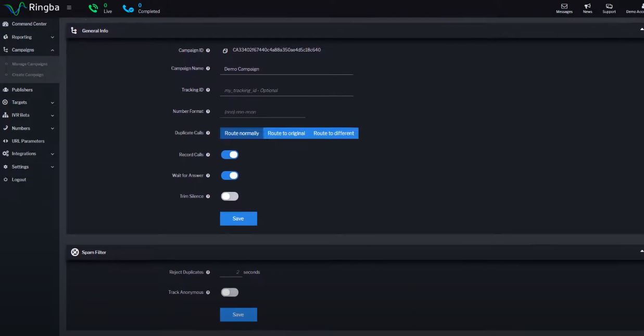Expand the Settings menu chevron
This screenshot has width=644, height=336.
(x=53, y=167)
